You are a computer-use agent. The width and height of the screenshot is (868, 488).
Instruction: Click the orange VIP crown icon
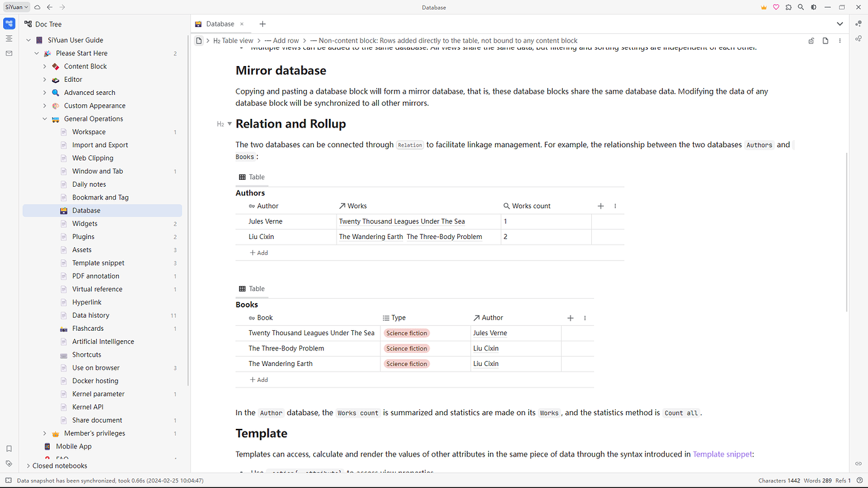click(764, 7)
